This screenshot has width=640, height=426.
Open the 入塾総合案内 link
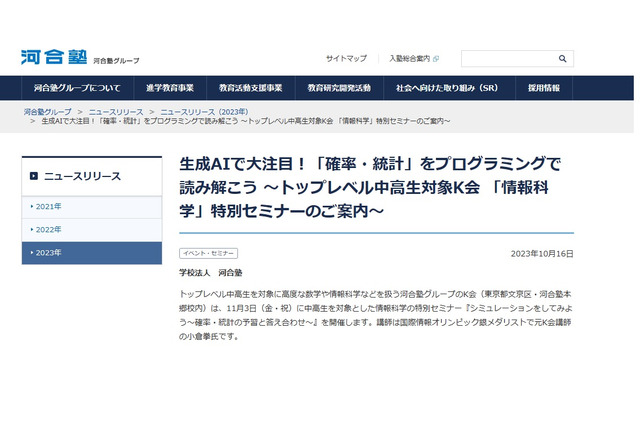[x=409, y=58]
